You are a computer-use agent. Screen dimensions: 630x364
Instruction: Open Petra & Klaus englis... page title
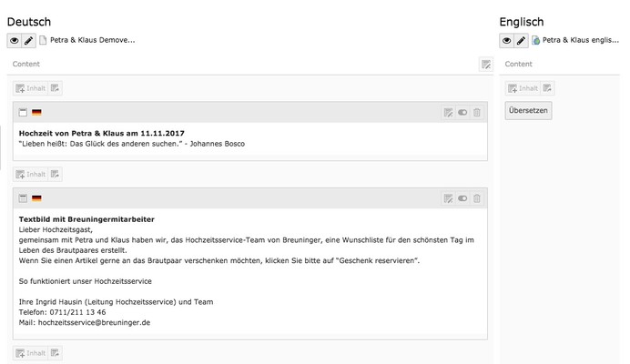coord(581,40)
